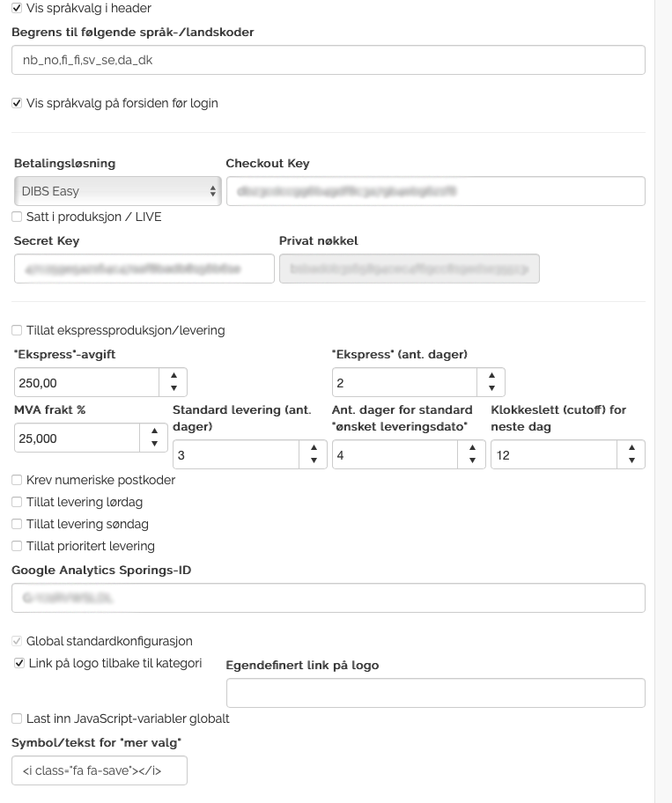672x803 pixels.
Task: Increase the Ekspress-avgift value with up arrow
Action: (x=174, y=376)
